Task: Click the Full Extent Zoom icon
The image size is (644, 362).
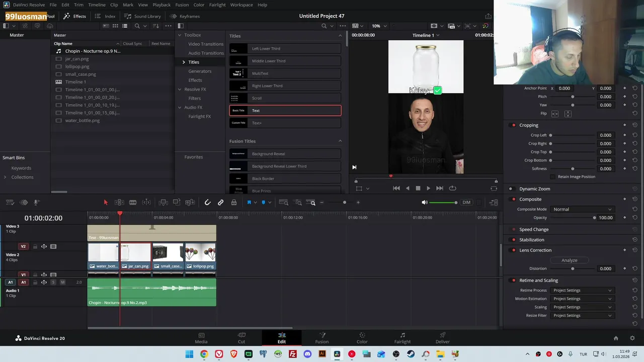Action: [283, 202]
